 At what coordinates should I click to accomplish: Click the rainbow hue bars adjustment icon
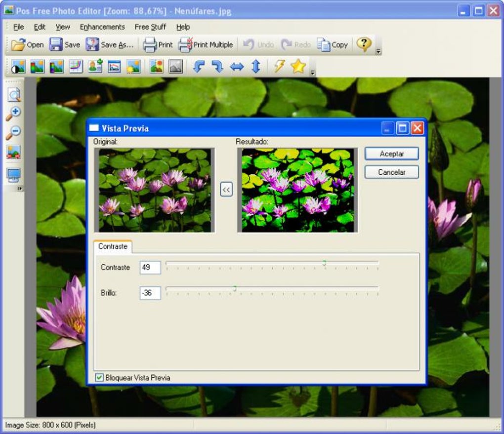coord(56,67)
